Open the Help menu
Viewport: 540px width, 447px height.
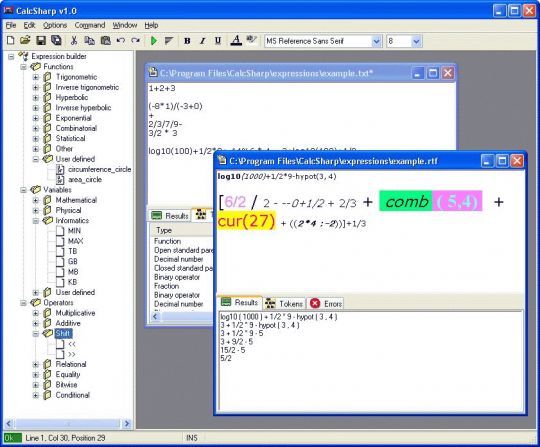pyautogui.click(x=151, y=25)
